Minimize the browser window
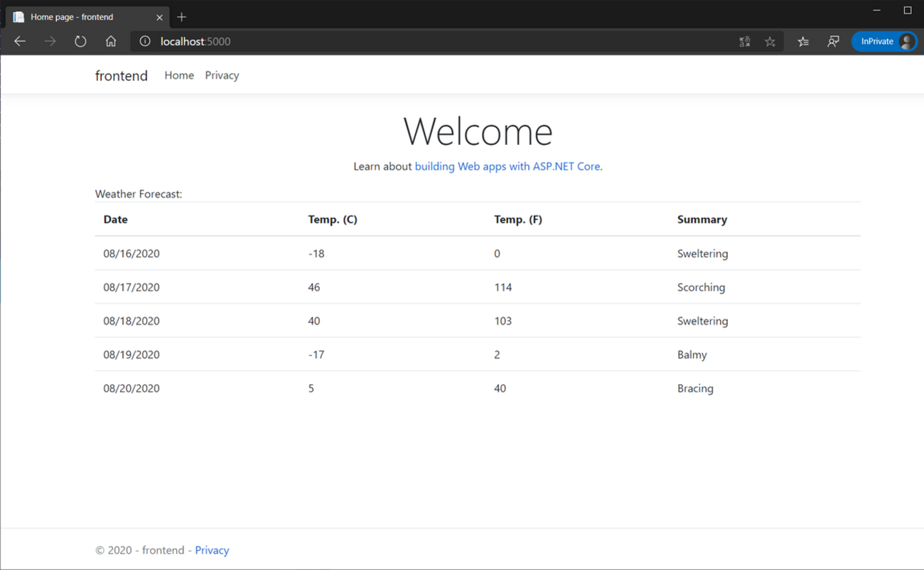This screenshot has width=924, height=570. pyautogui.click(x=876, y=11)
